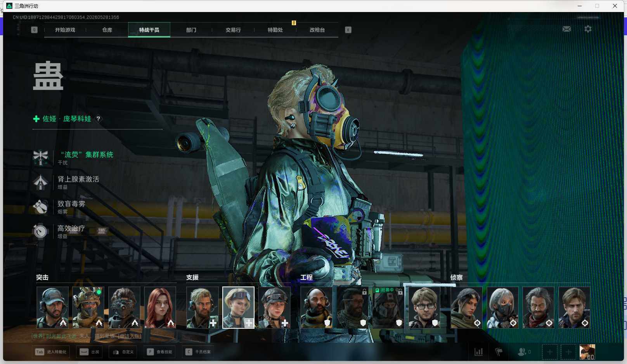
Task: Click the 工程 class heading
Action: pyautogui.click(x=307, y=278)
